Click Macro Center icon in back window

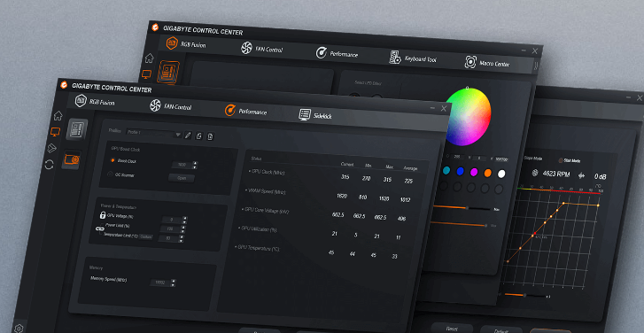[470, 62]
